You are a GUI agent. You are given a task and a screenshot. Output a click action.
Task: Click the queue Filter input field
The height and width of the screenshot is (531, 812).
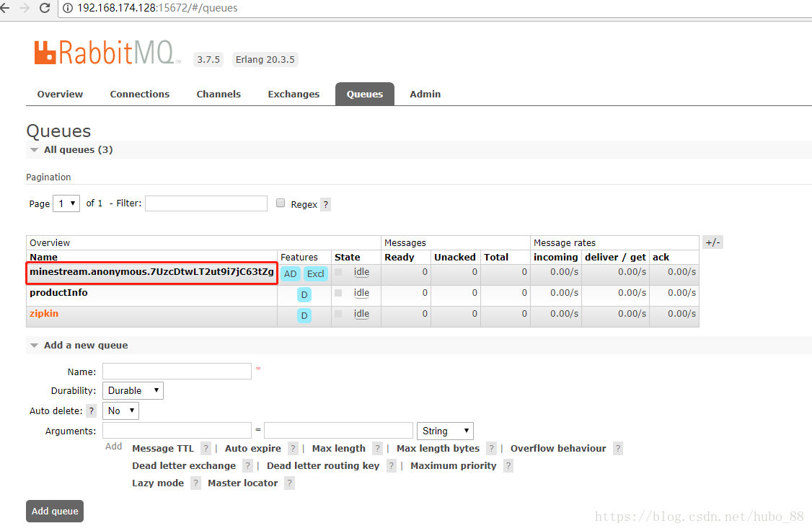pos(206,203)
